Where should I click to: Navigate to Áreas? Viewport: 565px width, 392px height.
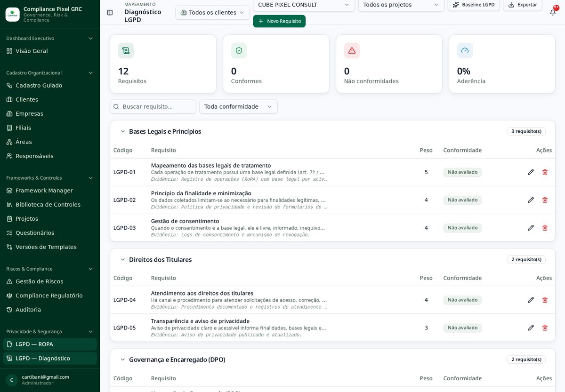(50, 142)
